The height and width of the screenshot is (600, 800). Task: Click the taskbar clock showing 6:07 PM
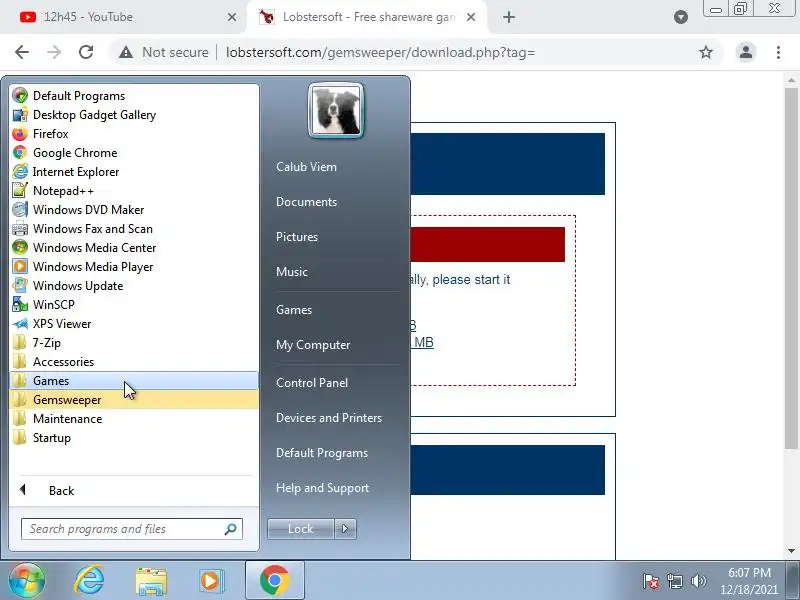point(749,581)
